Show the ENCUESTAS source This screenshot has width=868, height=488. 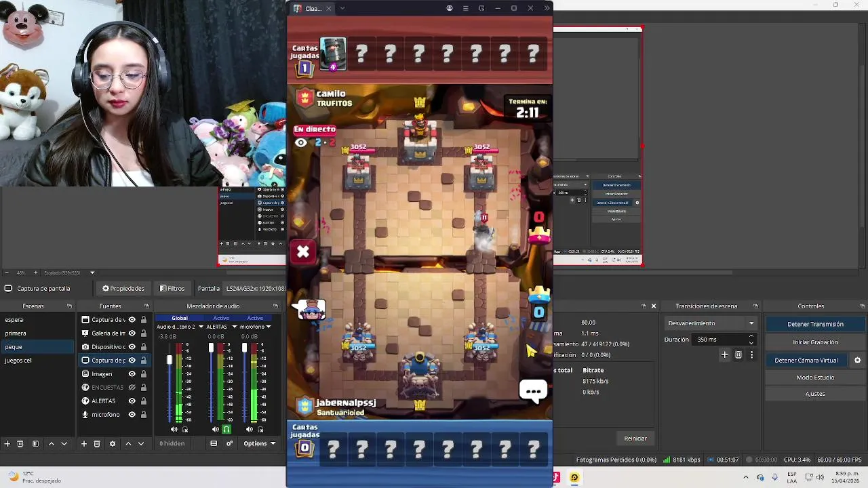[132, 387]
